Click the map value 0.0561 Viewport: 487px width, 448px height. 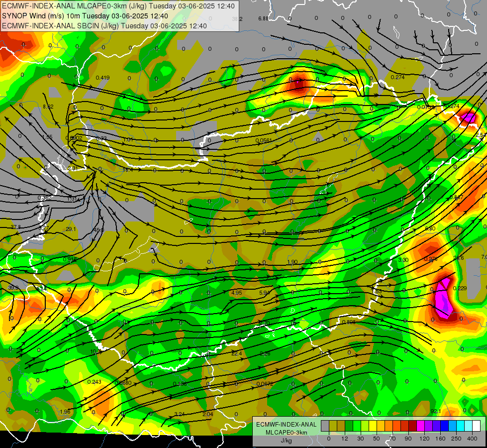point(264,140)
